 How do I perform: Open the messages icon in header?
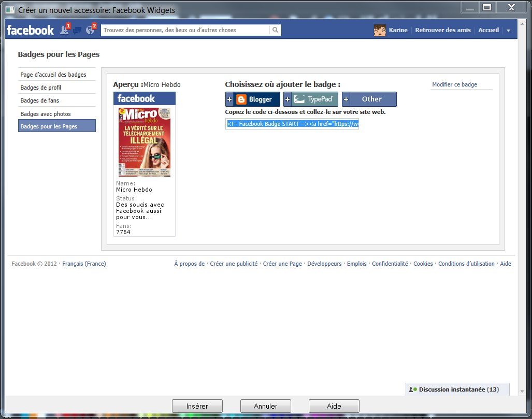tap(77, 30)
